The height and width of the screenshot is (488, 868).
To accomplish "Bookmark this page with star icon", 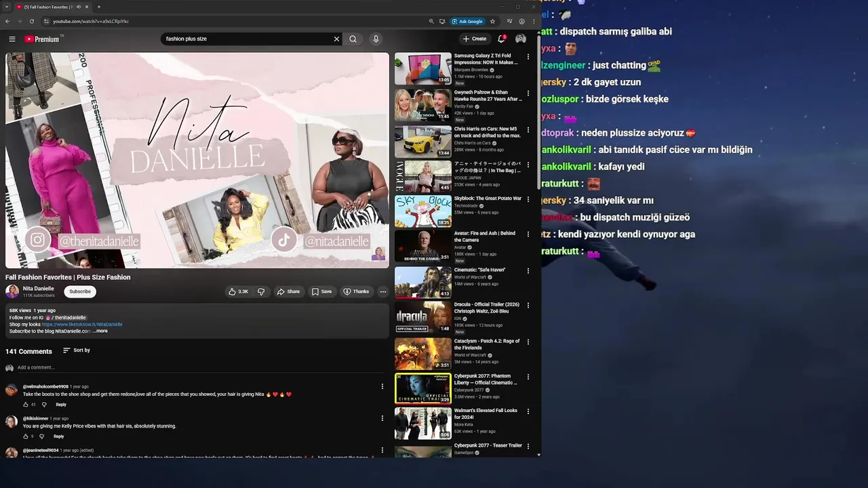I will (x=492, y=21).
